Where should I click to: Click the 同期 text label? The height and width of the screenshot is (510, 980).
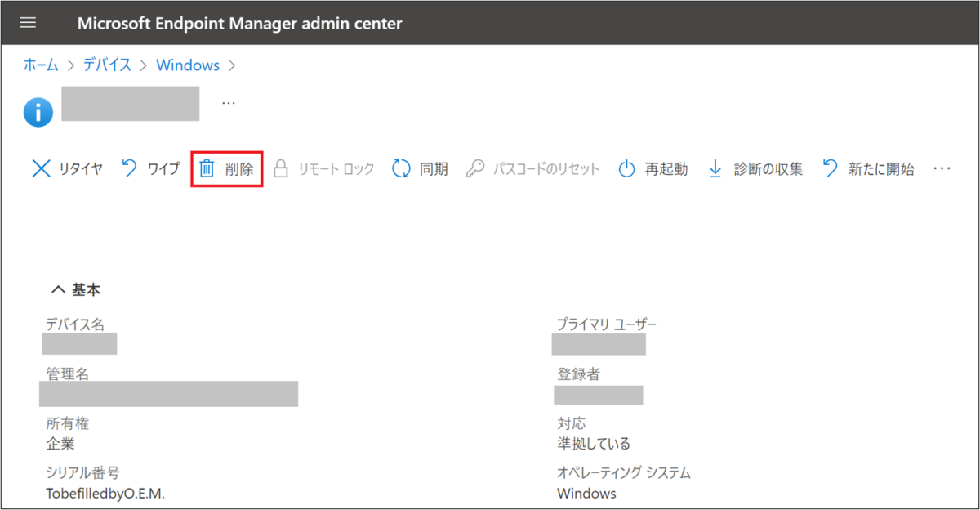tap(434, 169)
